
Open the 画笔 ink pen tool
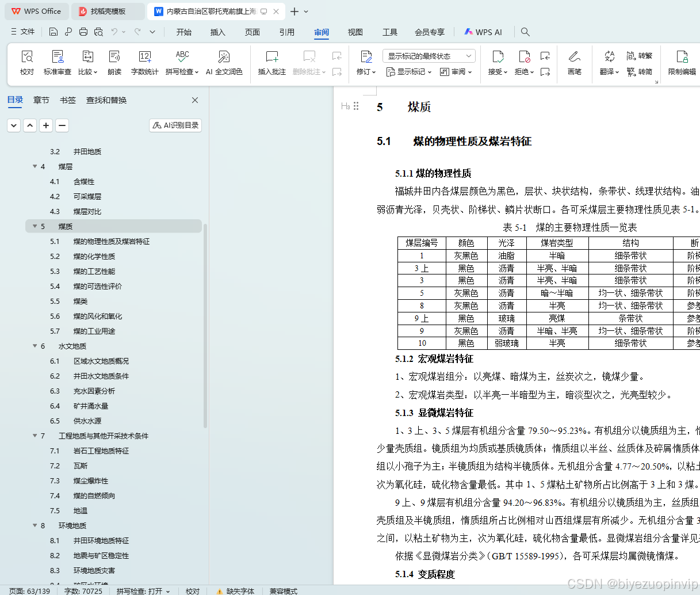[x=575, y=62]
